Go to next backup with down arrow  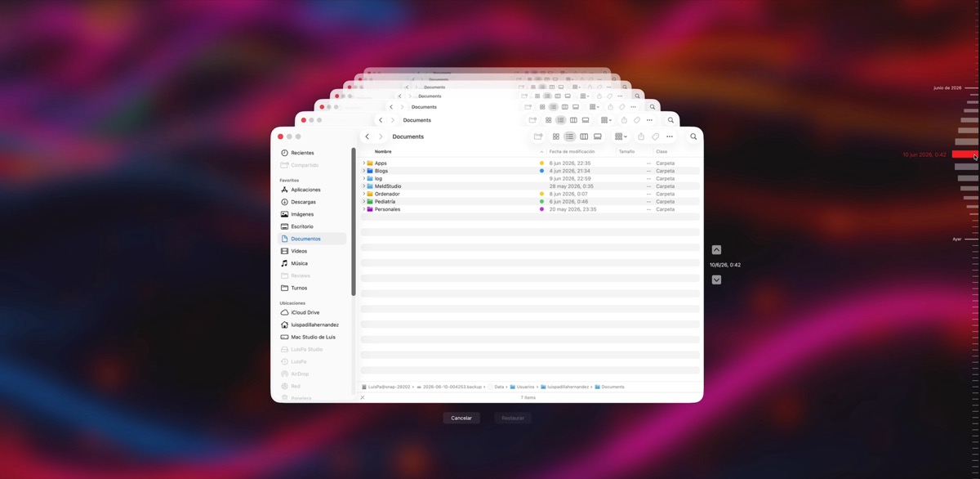point(716,280)
